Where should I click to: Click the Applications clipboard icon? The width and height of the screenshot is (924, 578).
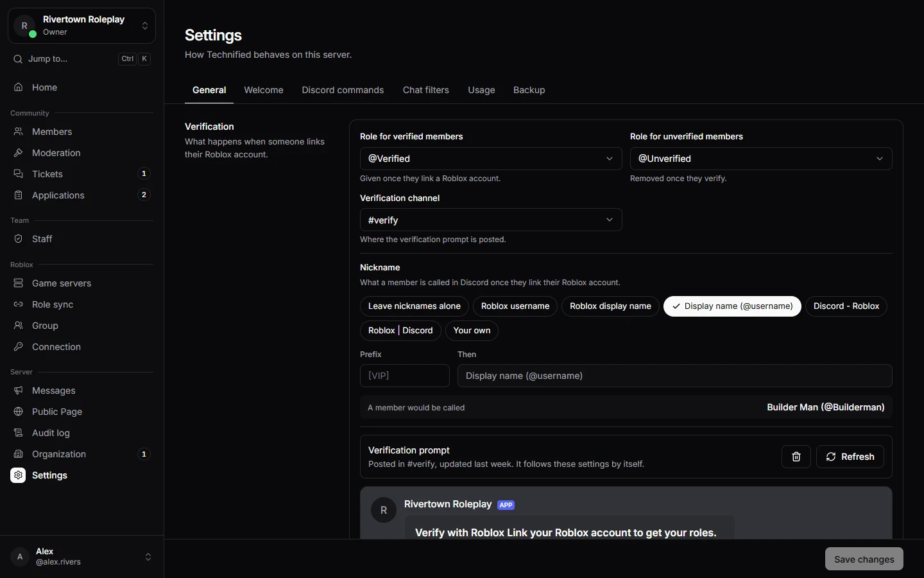point(19,195)
